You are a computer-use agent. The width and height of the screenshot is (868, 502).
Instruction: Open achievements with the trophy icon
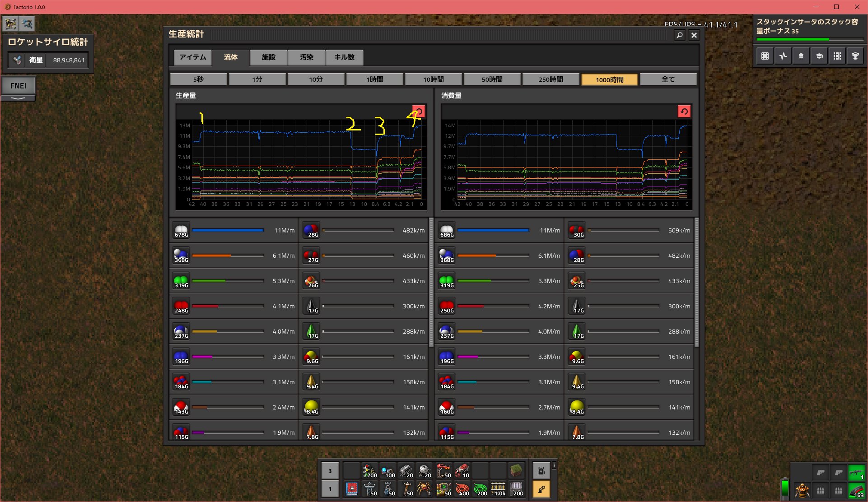(855, 56)
